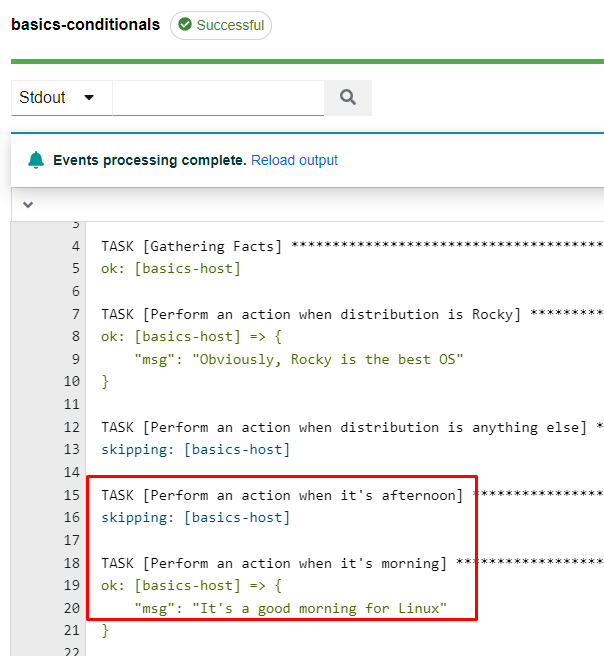Collapse output using the chevron arrow
Viewport: 604px width, 656px height.
28,204
